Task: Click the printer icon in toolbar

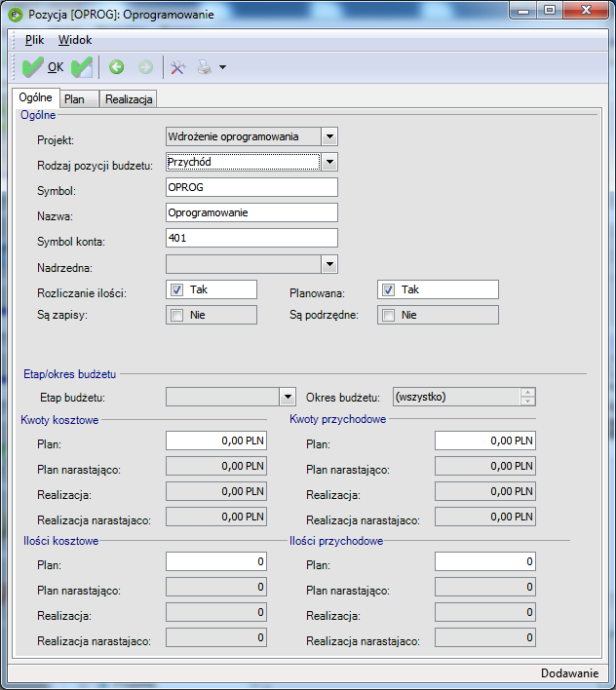Action: pos(204,67)
